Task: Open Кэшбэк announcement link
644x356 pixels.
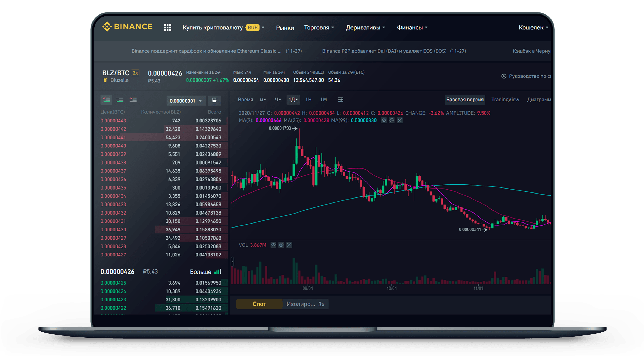Action: pyautogui.click(x=531, y=51)
